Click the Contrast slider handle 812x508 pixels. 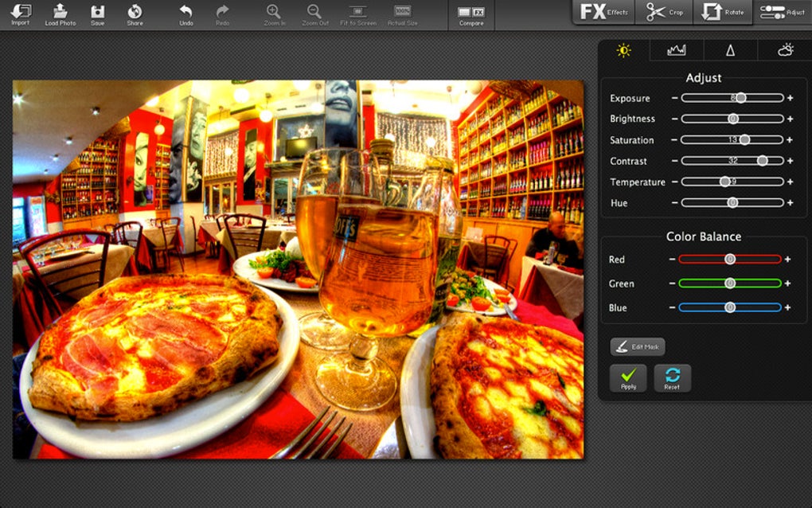tap(762, 161)
